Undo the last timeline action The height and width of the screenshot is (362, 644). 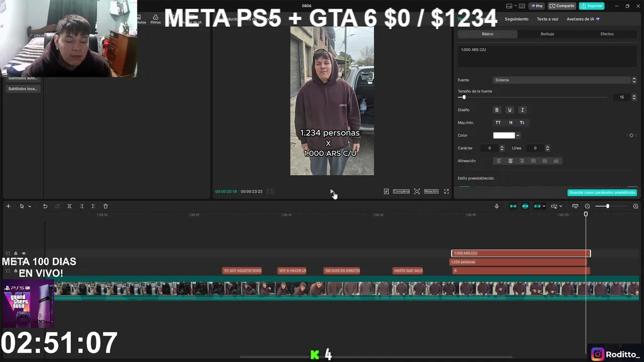45,206
